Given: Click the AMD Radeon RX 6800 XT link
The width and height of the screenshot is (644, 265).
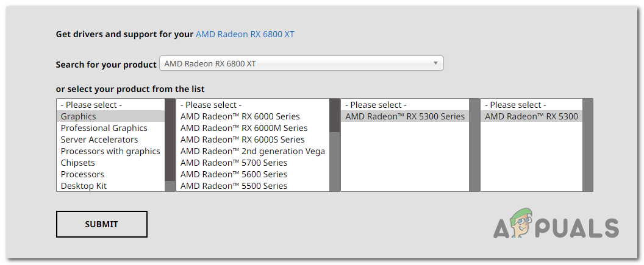Looking at the screenshot, I should pyautogui.click(x=245, y=34).
